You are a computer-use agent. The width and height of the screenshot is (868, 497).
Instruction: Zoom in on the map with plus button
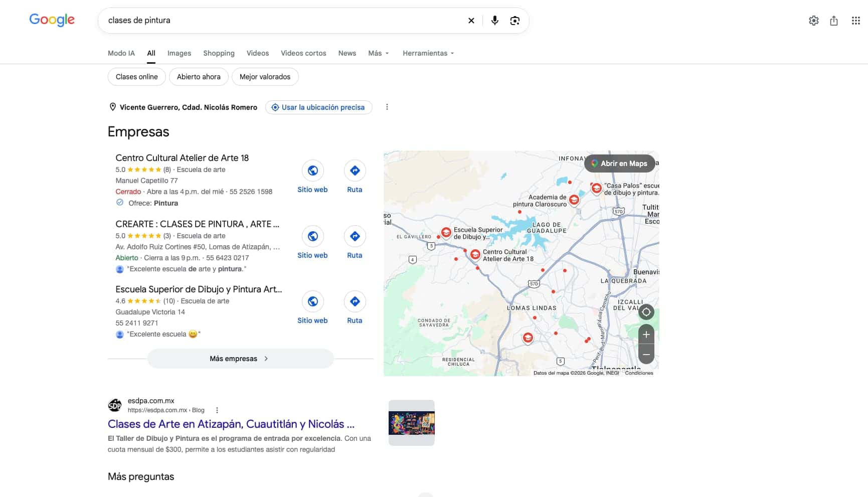tap(646, 335)
